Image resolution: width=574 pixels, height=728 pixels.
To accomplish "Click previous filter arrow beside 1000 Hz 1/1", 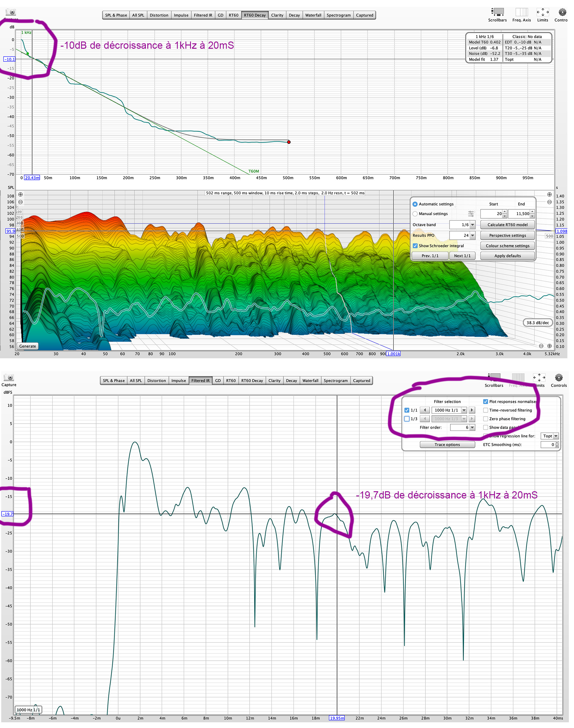I will point(425,410).
